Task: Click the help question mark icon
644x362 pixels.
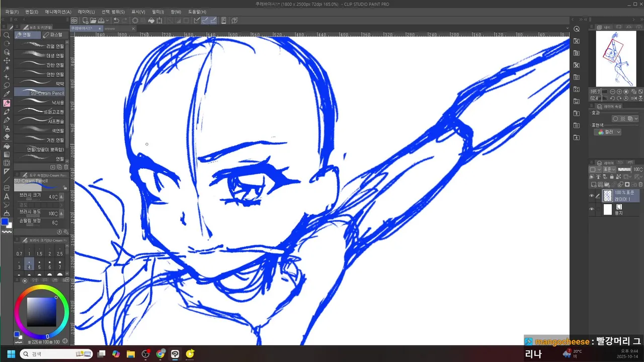Action: pos(234,21)
